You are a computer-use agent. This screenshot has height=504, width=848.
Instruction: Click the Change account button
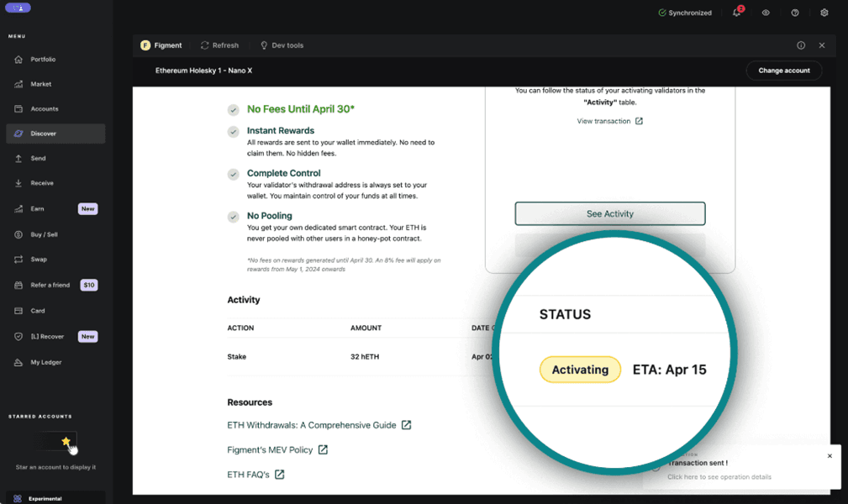tap(783, 71)
